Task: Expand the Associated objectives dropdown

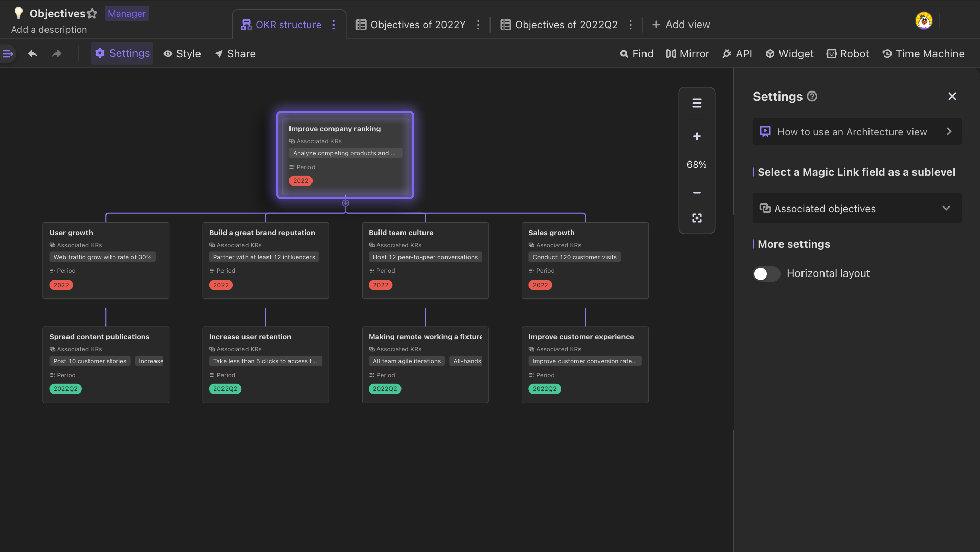Action: (x=857, y=208)
